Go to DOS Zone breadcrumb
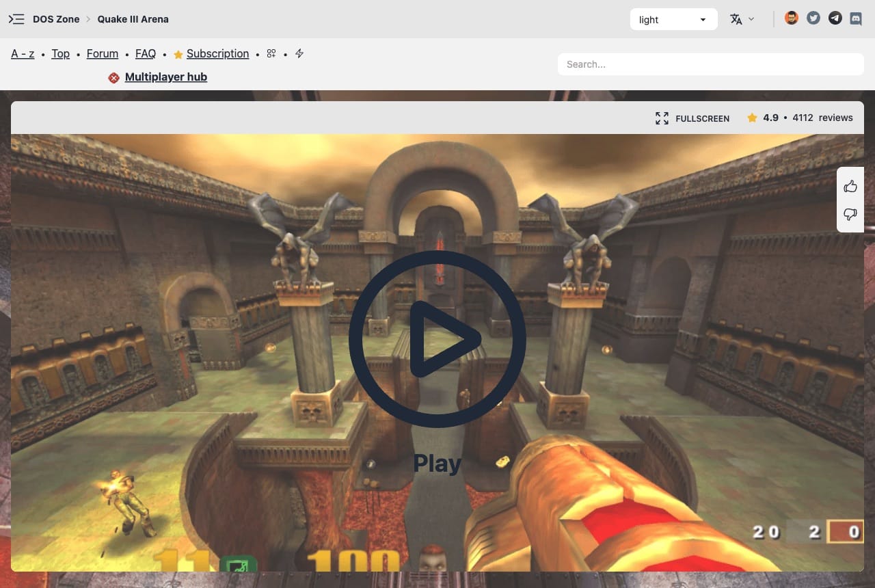Image resolution: width=875 pixels, height=588 pixels. (56, 19)
